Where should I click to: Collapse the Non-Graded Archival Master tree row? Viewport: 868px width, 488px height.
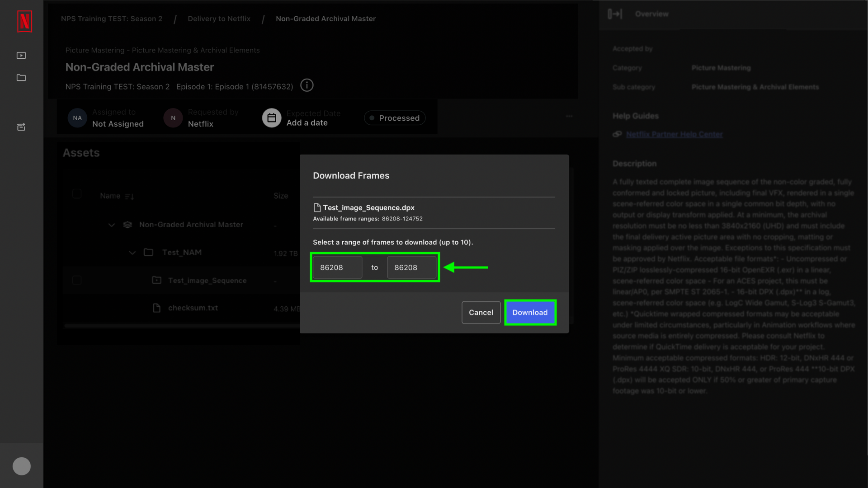[x=112, y=225]
